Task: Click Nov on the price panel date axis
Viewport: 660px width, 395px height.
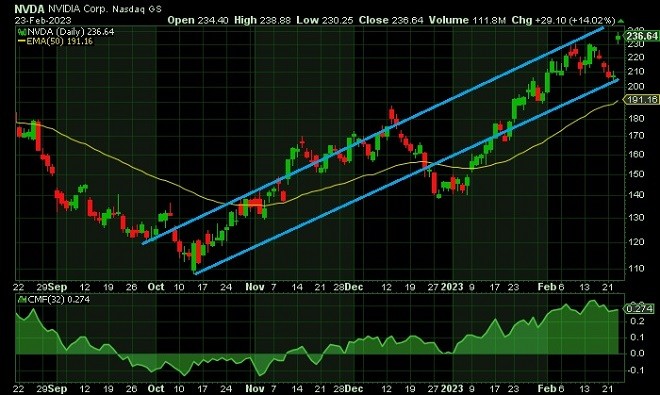Action: [x=255, y=287]
